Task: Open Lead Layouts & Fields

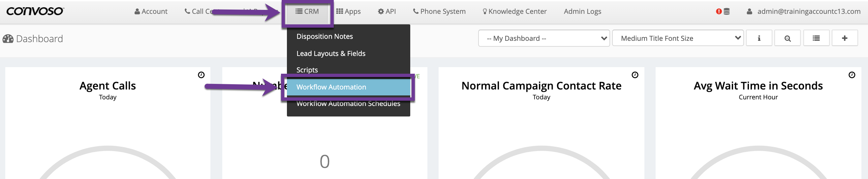Action: coord(330,54)
